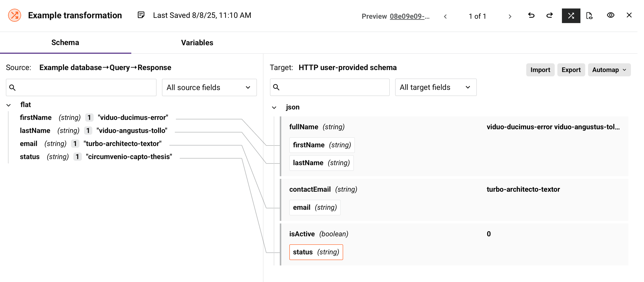The image size is (644, 282).
Task: Close the transformation editor
Action: point(629,15)
